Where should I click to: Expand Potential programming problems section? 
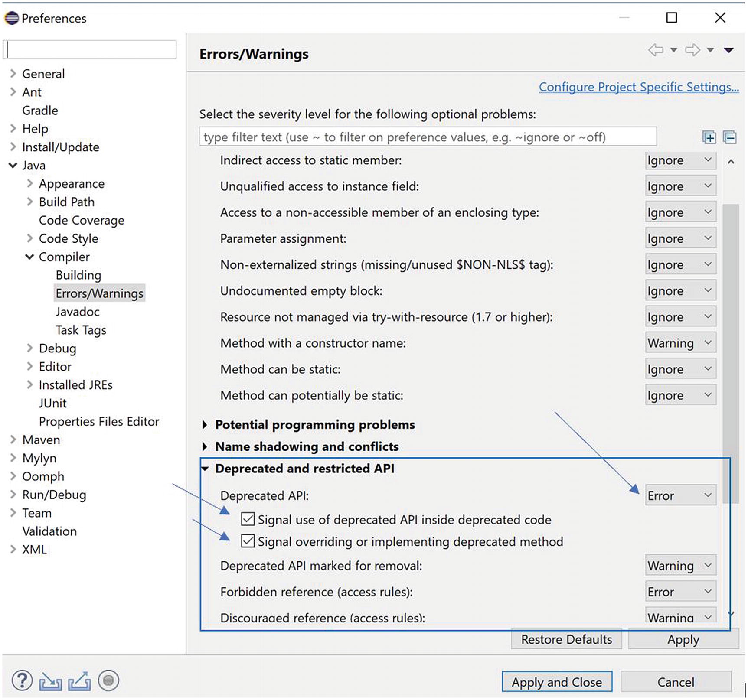coord(205,425)
